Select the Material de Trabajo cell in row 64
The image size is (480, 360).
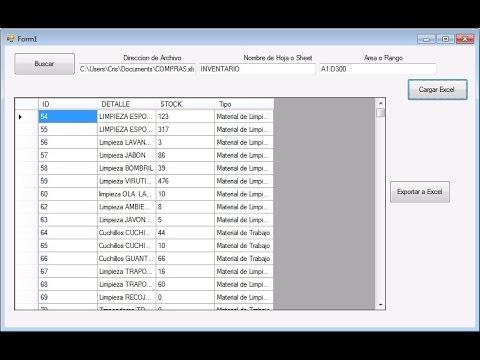coord(244,233)
